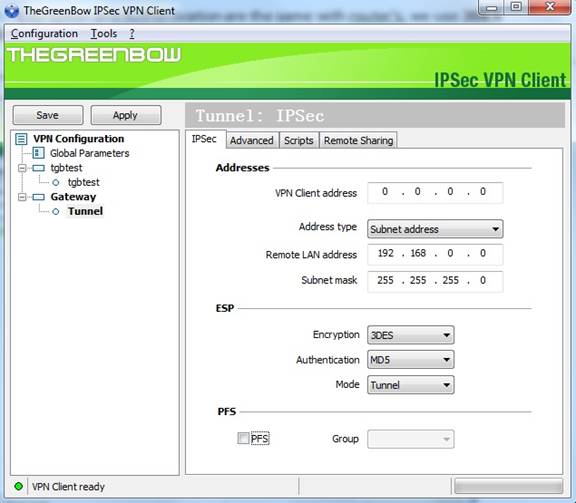Screen dimensions: 576x503
Task: Enable the PFS checkbox
Action: tap(243, 438)
